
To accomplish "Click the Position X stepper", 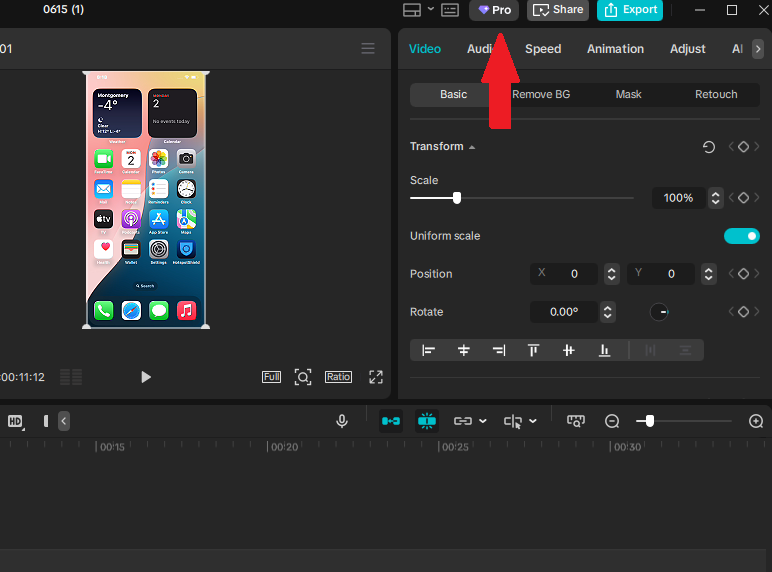I will 611,274.
